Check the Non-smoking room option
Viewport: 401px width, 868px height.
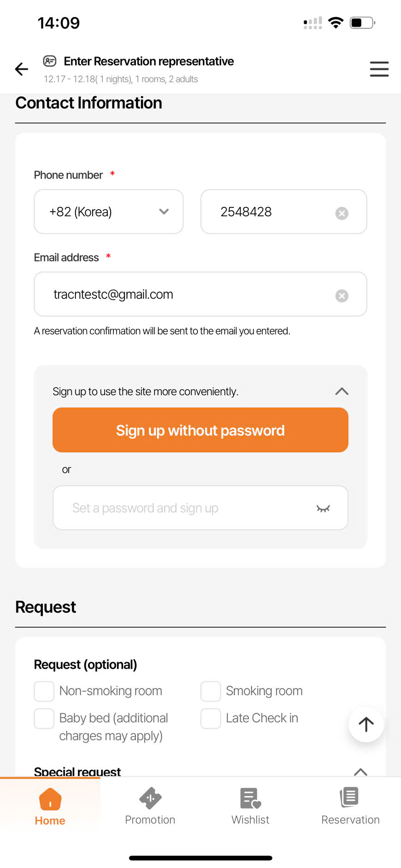click(44, 691)
